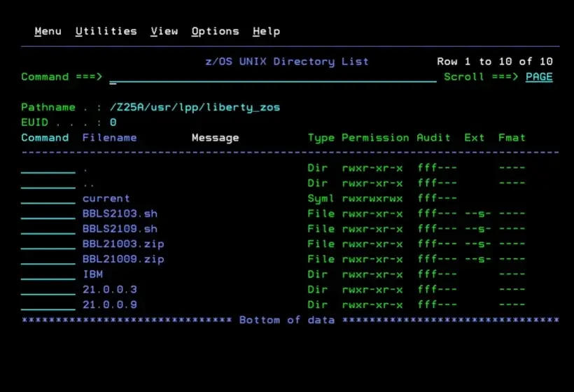Click the command field beside BBLS2109.sh
Screen dimensions: 574x392
(x=48, y=229)
